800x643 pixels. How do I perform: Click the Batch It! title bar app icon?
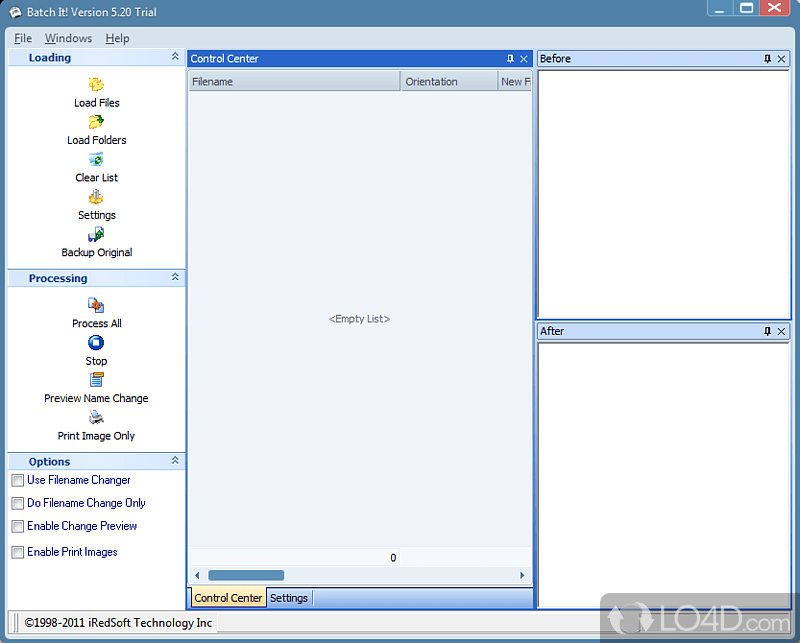[15, 12]
